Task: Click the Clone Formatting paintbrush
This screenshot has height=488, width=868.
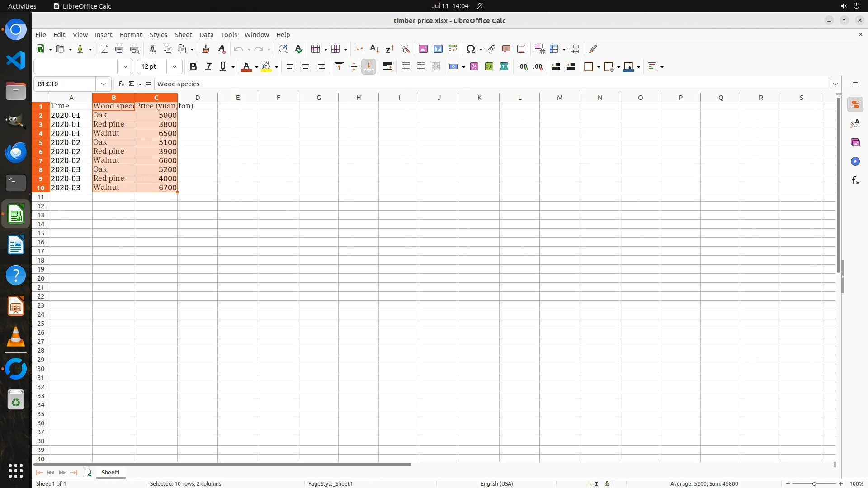Action: pyautogui.click(x=206, y=49)
